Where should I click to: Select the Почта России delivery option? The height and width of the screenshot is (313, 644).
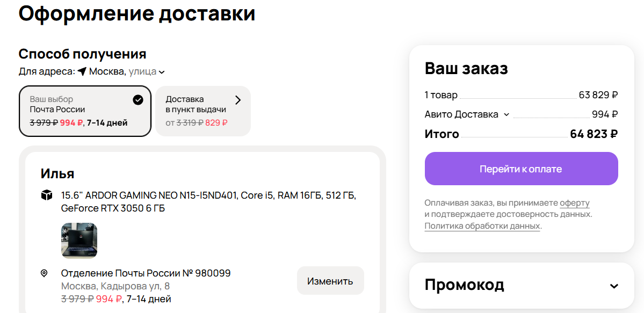tap(85, 111)
